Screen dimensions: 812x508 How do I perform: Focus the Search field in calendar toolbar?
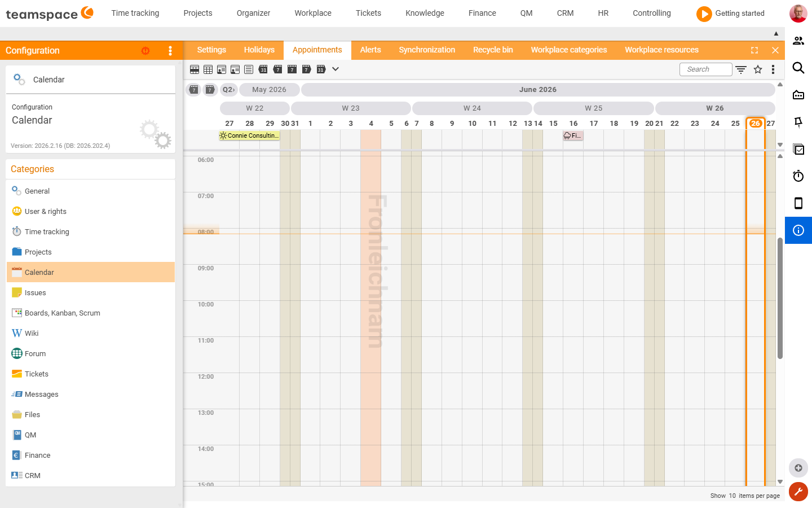pyautogui.click(x=706, y=69)
